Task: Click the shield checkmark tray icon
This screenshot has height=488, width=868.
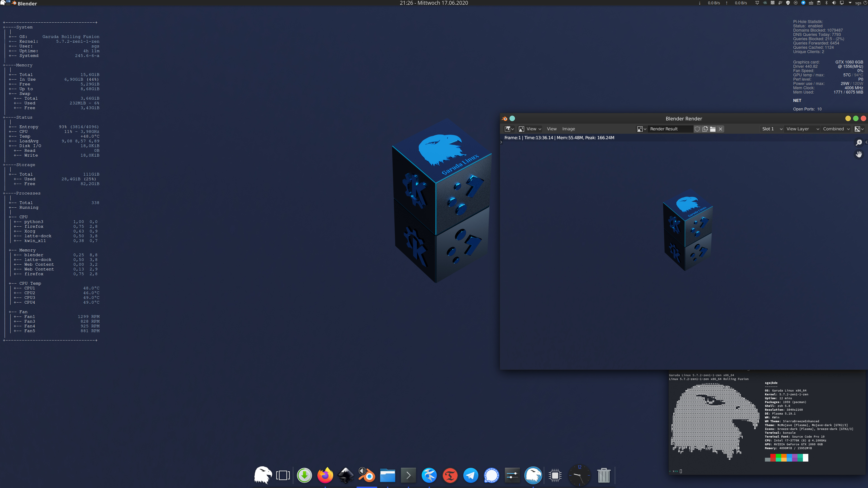Action: coord(788,3)
